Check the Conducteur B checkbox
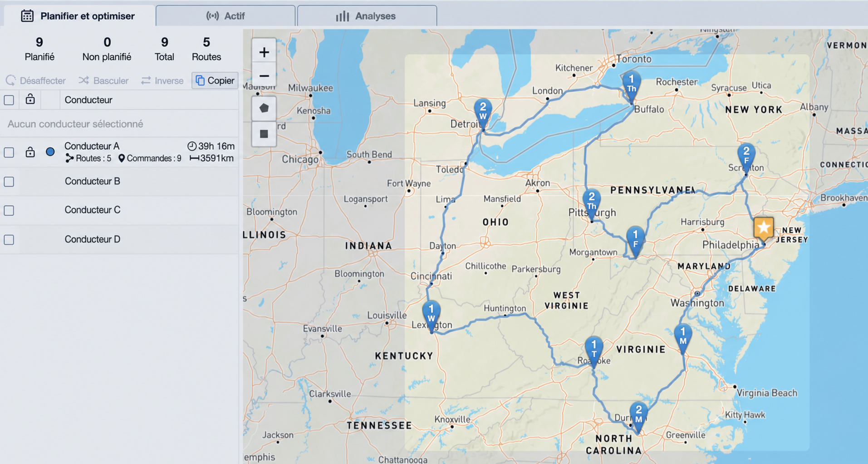 click(9, 182)
